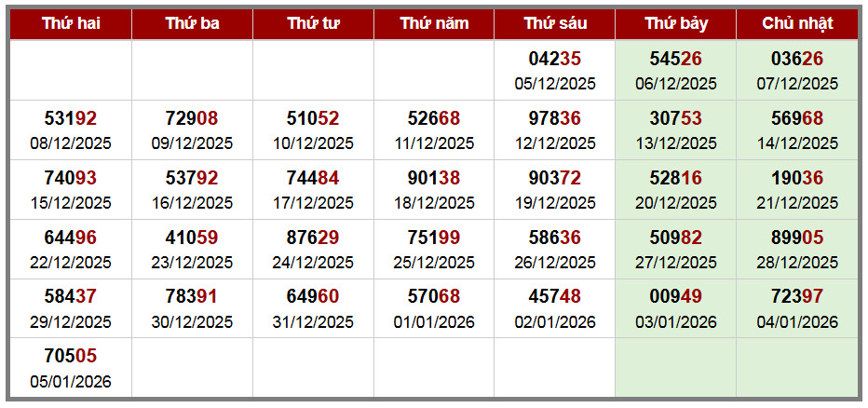Open result 53192 dated 08/12/2025
This screenshot has width=868, height=408.
coord(71,119)
